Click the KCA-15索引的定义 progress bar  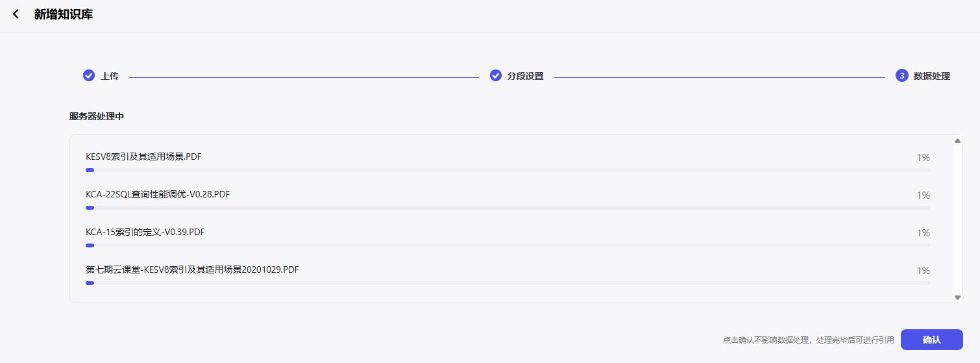coord(508,245)
